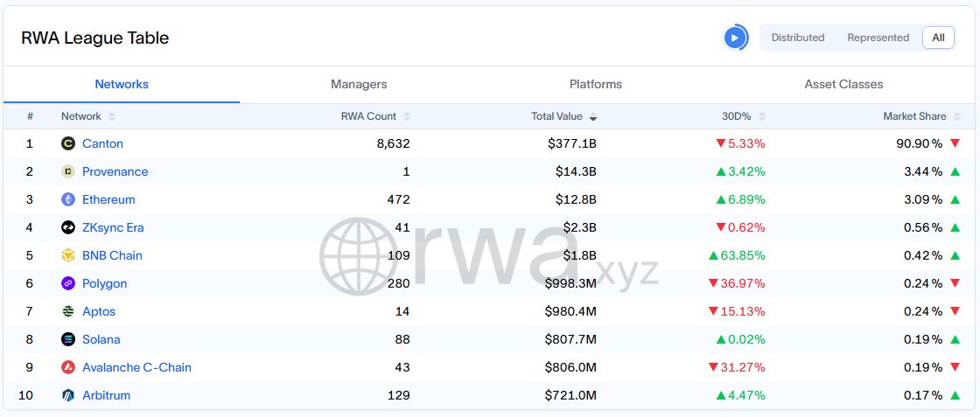
Task: Switch to the Asset Classes tab
Action: click(843, 84)
